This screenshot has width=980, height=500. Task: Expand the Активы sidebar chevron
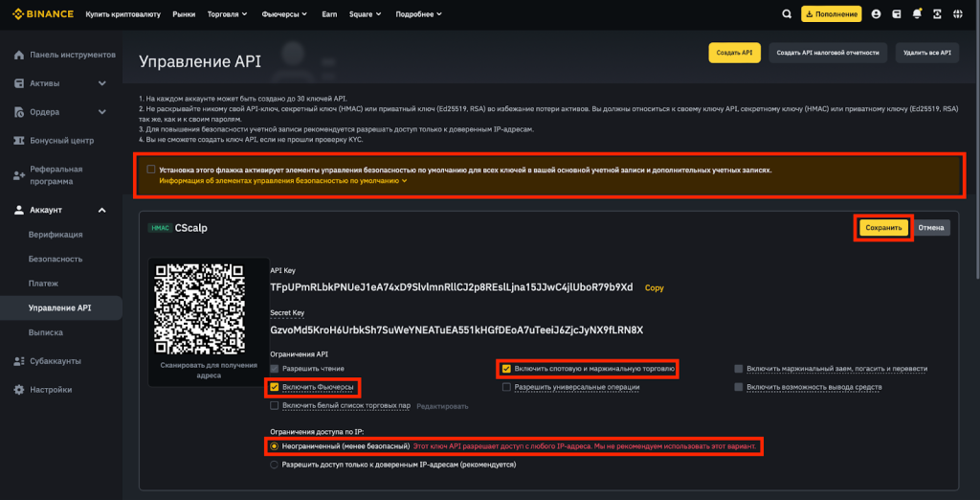point(101,83)
